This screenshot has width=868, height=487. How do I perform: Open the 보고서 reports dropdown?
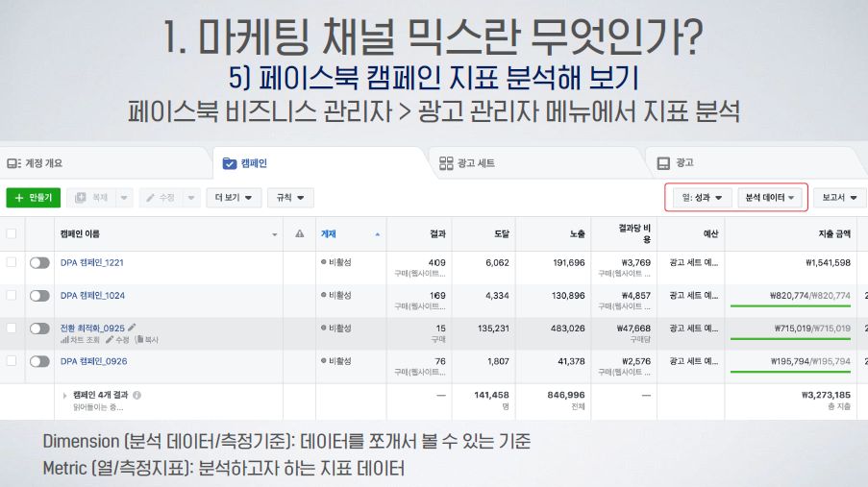[839, 198]
